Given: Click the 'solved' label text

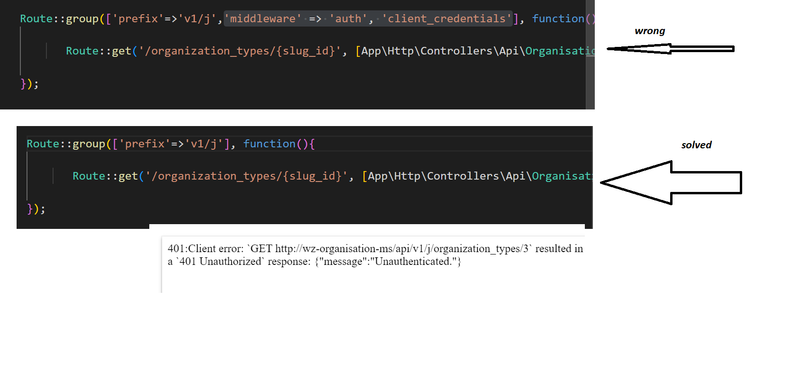Looking at the screenshot, I should [x=696, y=145].
